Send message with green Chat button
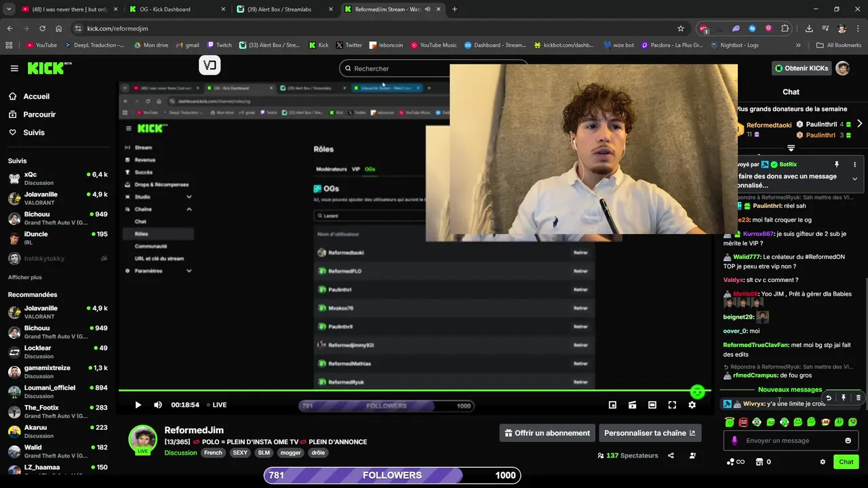The width and height of the screenshot is (868, 488). (x=846, y=462)
